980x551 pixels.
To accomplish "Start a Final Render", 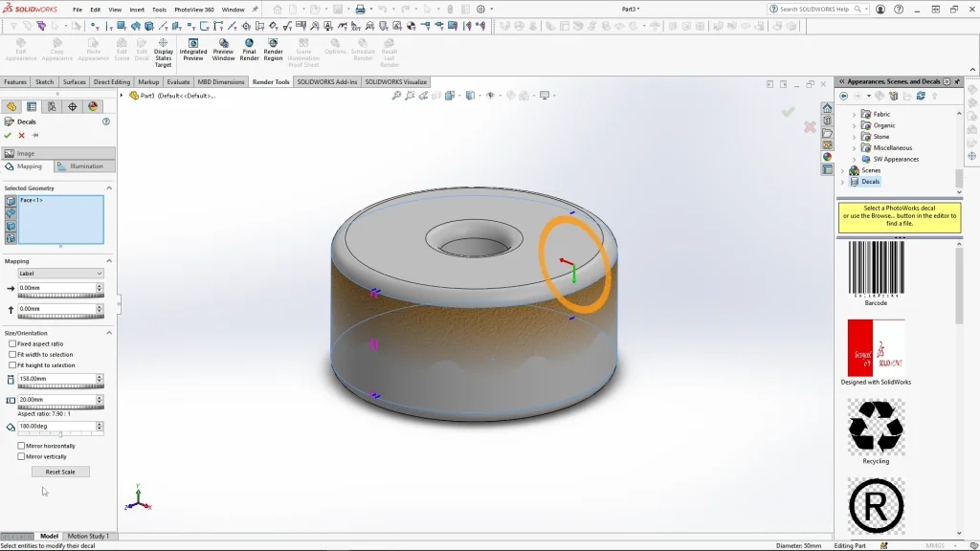I will 249,49.
